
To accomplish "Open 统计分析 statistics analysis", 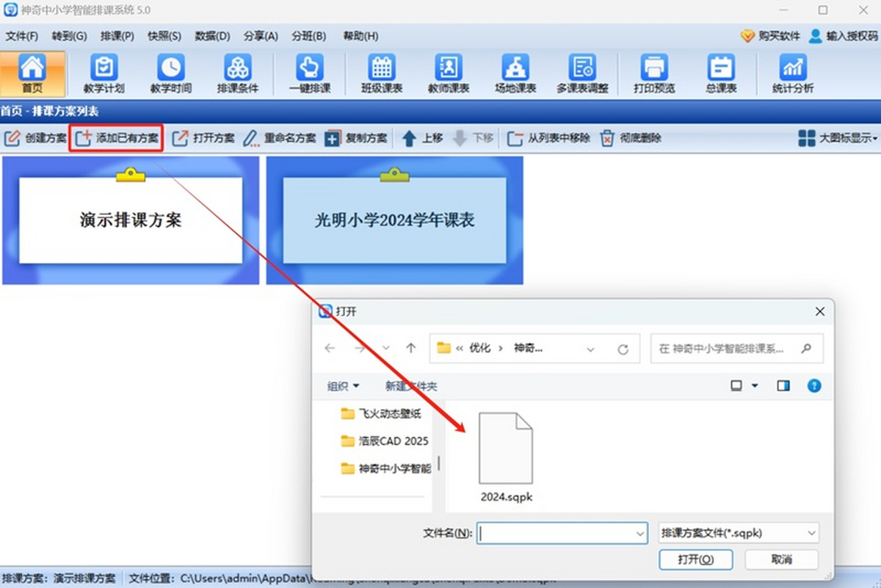I will point(793,74).
